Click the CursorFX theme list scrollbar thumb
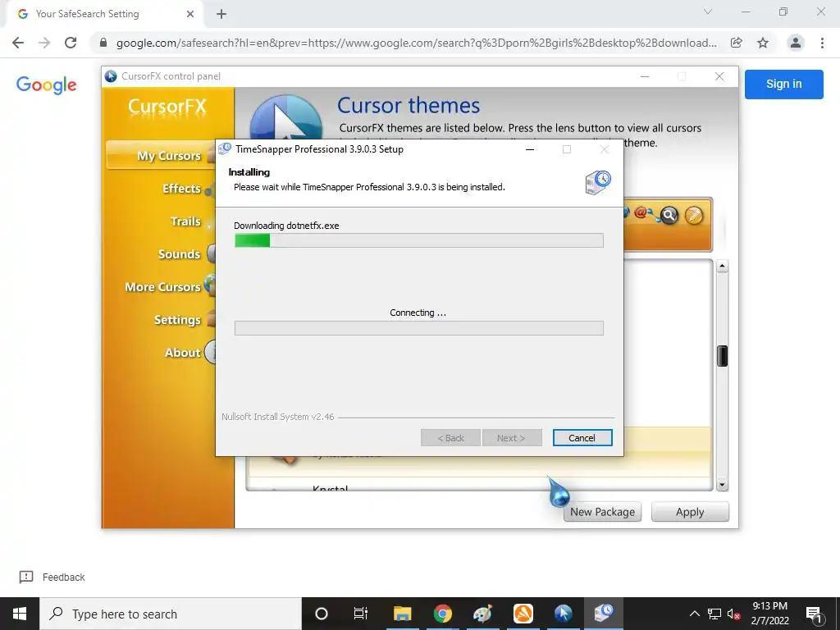The width and height of the screenshot is (840, 630). (722, 356)
